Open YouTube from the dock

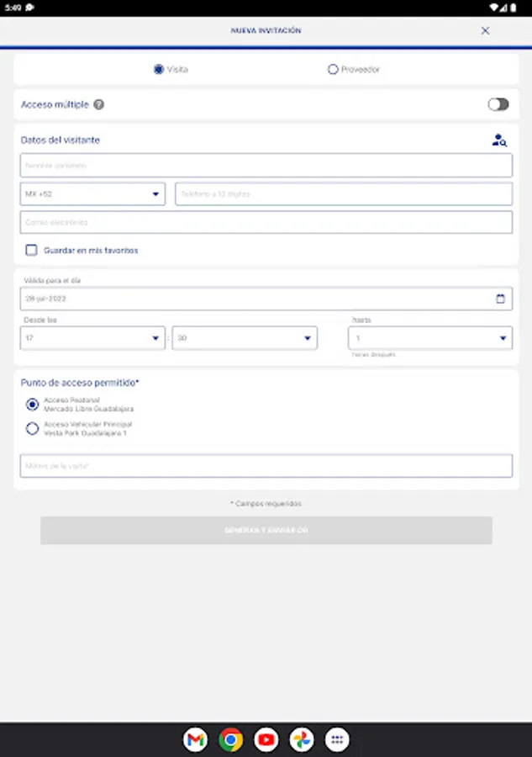click(x=266, y=739)
